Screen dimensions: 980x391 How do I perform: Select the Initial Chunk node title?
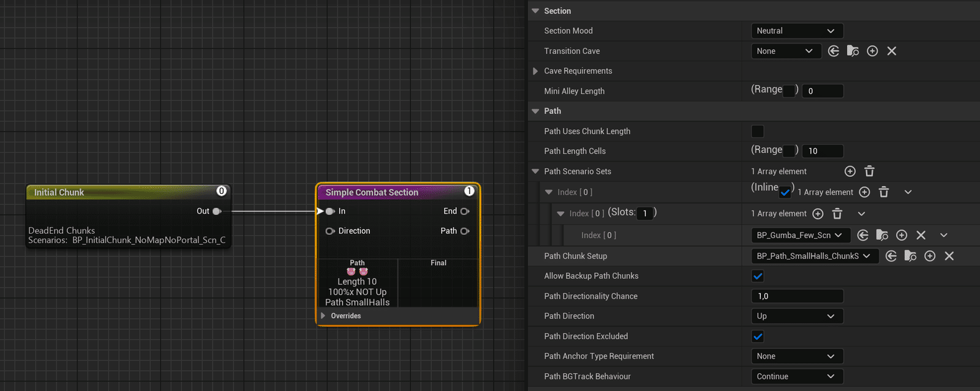(x=59, y=192)
